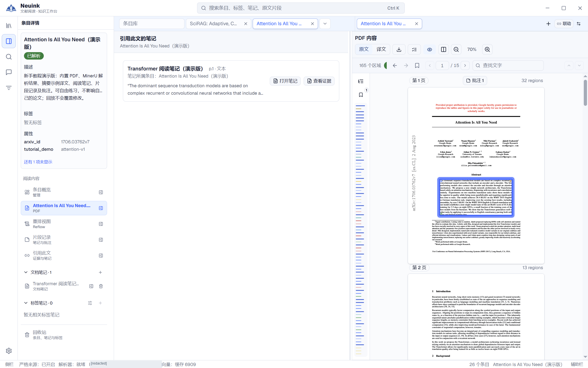
Task: Open the checklist icon in PDF toolbar
Action: [414, 49]
